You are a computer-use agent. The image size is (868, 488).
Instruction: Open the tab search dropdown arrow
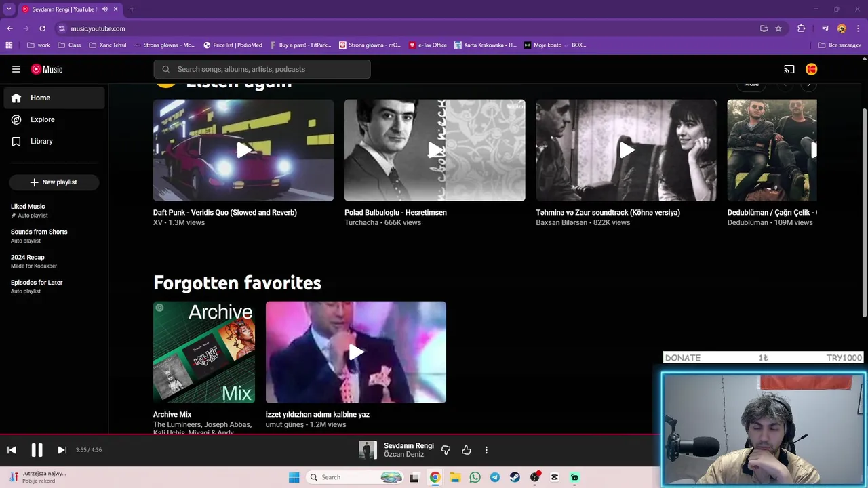click(x=9, y=9)
